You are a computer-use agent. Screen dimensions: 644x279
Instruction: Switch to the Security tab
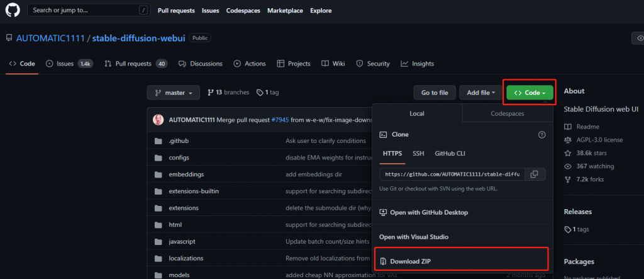(373, 64)
